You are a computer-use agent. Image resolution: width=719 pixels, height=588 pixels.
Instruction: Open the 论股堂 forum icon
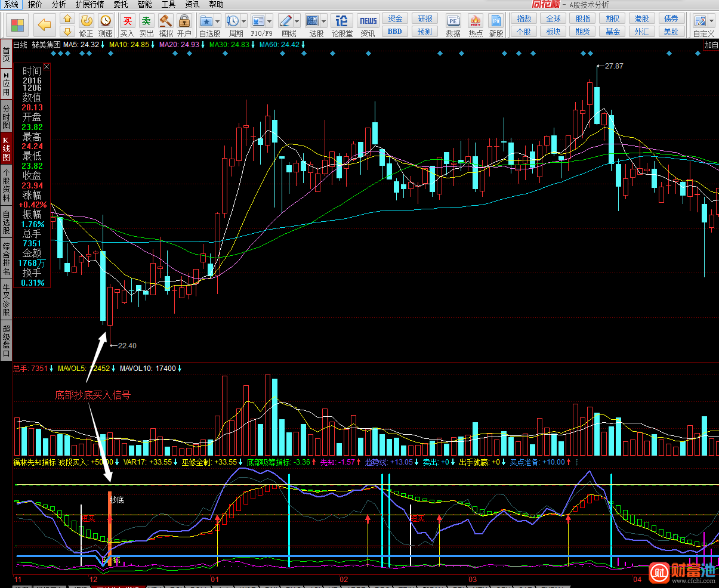pos(342,25)
